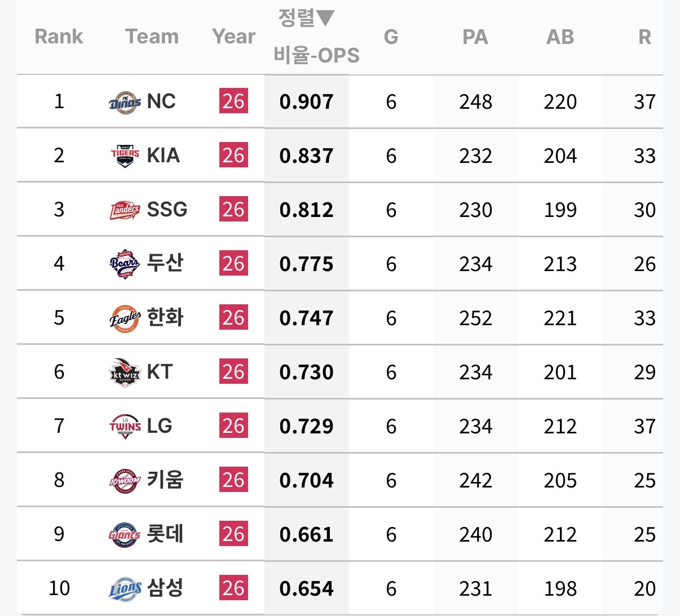Click the KIA Tigers team logo
The image size is (680, 616).
[x=125, y=156]
